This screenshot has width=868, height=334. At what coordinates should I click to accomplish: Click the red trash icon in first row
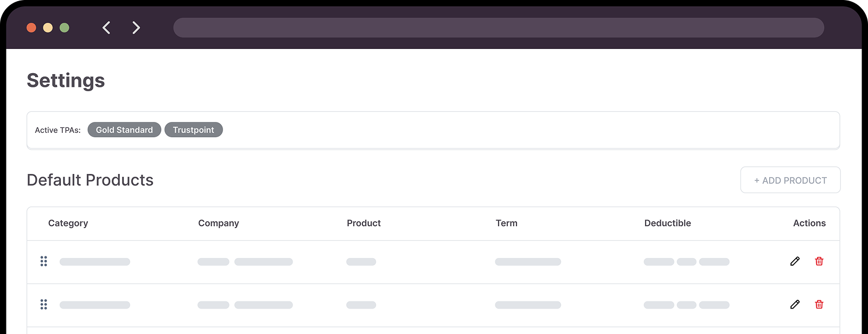coord(819,261)
